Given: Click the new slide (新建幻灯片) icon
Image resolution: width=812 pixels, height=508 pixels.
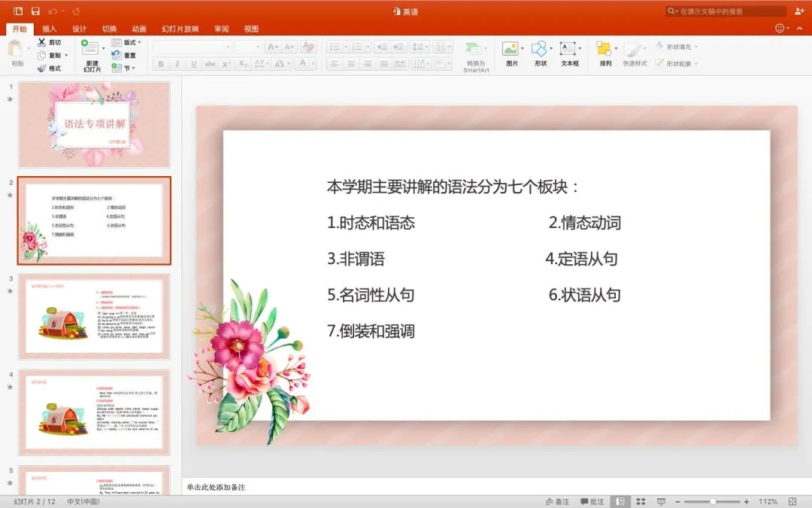Looking at the screenshot, I should 89,47.
